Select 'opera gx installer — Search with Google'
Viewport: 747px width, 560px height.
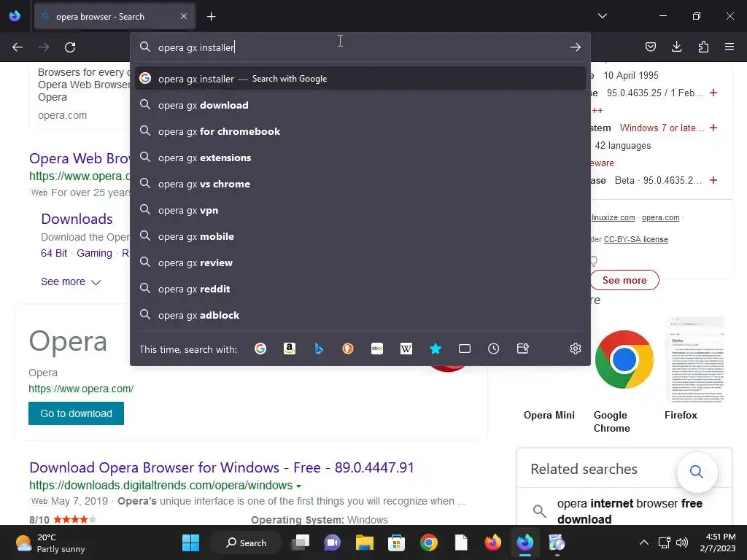pos(360,79)
